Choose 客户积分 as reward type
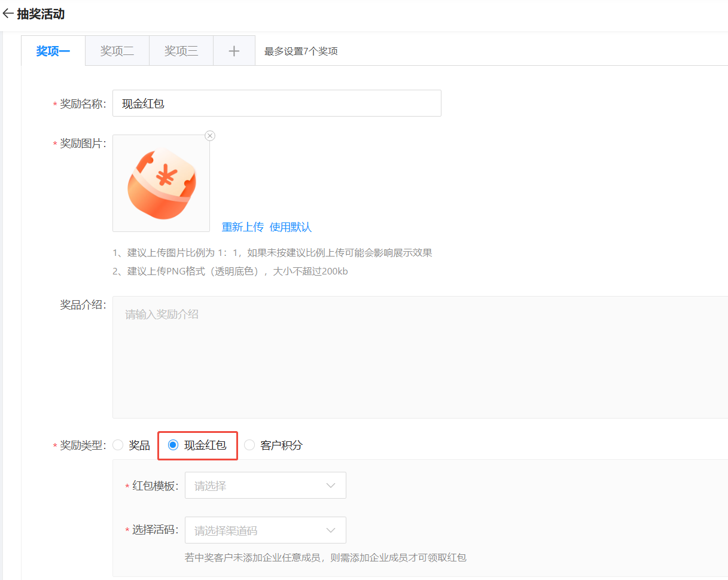728x580 pixels. click(x=249, y=445)
